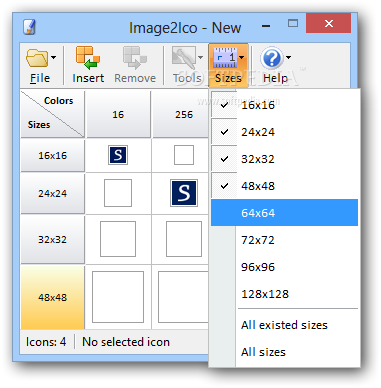The width and height of the screenshot is (381, 388).
Task: Click the Sizes ruler icon
Action: point(225,57)
